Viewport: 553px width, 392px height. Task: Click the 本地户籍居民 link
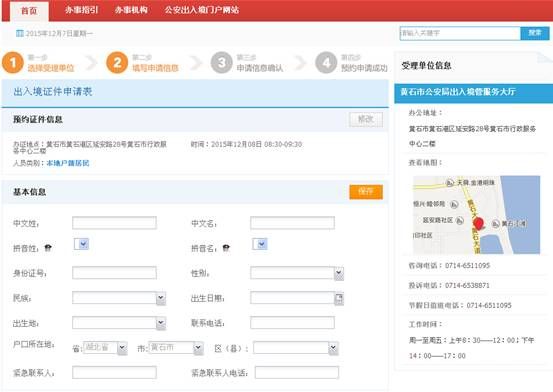point(68,163)
